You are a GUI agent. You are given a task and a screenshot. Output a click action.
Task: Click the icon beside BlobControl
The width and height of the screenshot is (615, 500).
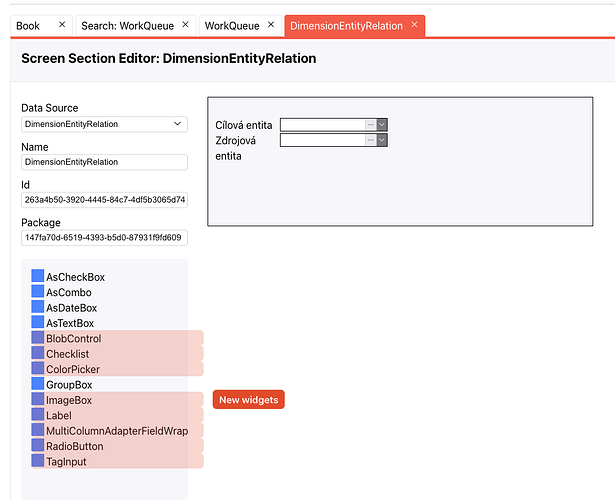click(38, 337)
